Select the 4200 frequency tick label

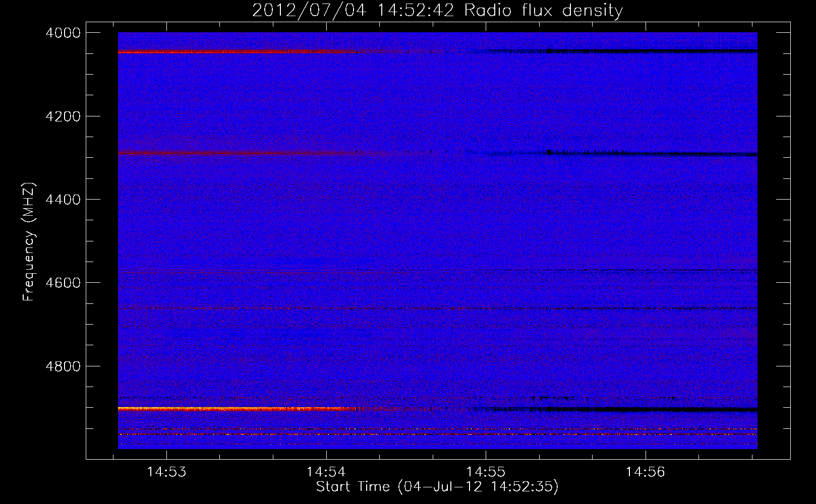pyautogui.click(x=63, y=116)
